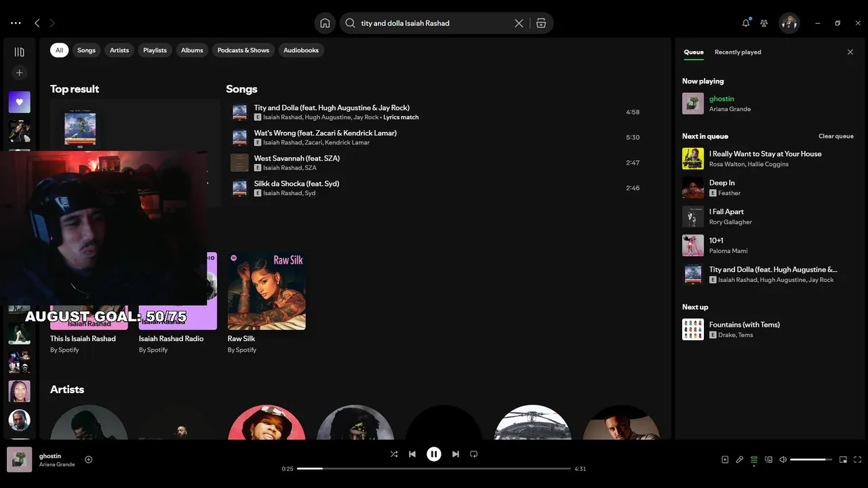Image resolution: width=868 pixels, height=488 pixels.
Task: Toggle shuffle playback
Action: click(394, 454)
